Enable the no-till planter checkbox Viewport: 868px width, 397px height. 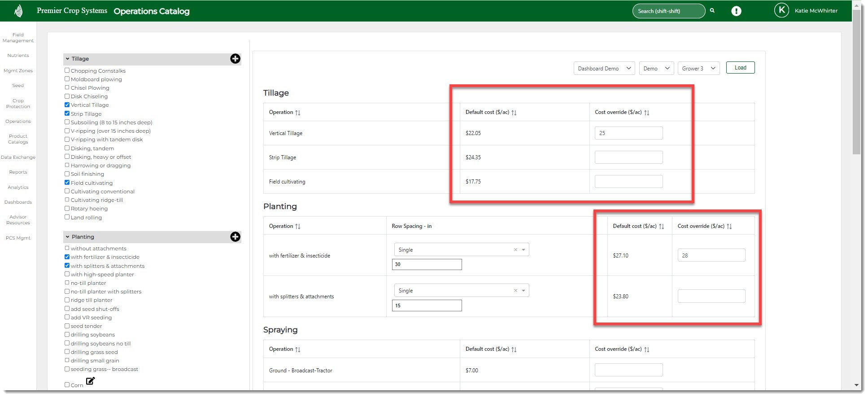pyautogui.click(x=67, y=283)
